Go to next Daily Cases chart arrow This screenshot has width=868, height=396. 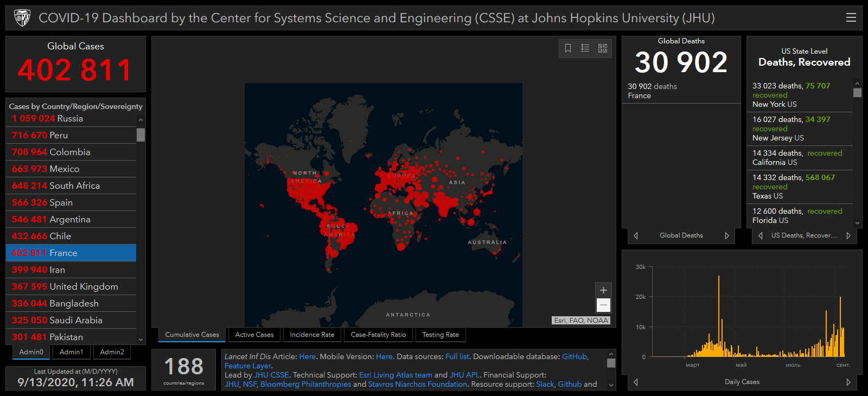pos(848,382)
